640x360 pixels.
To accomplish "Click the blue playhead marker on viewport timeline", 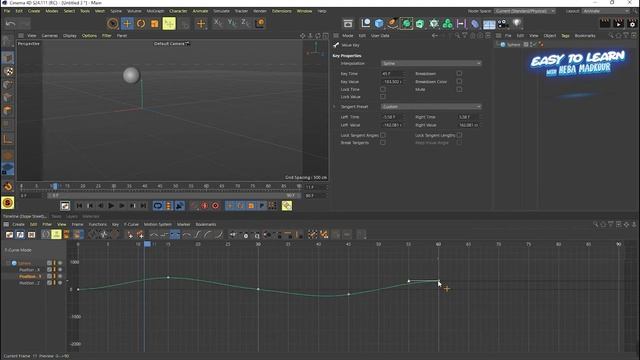I will pos(54,186).
